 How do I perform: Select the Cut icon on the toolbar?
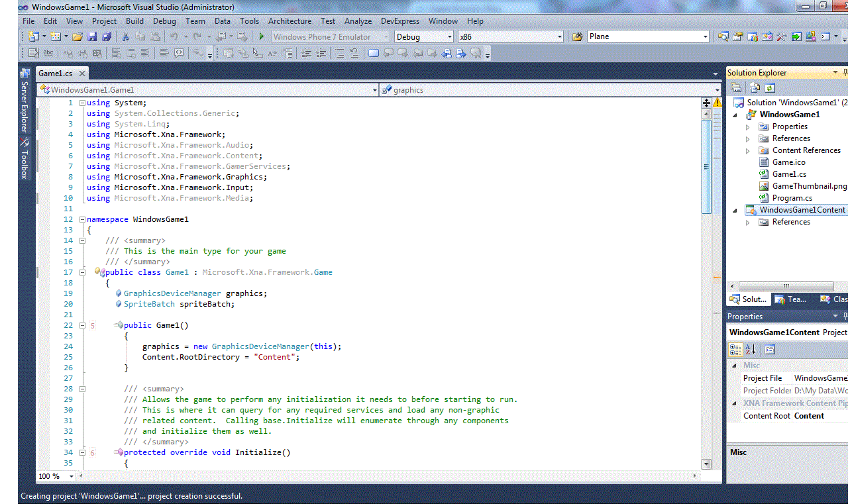pos(126,36)
